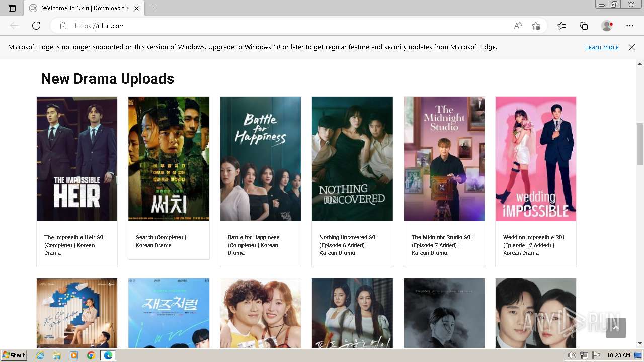Select the Welcome To Nkiri tab
Viewport: 644px width, 362px height.
click(83, 8)
